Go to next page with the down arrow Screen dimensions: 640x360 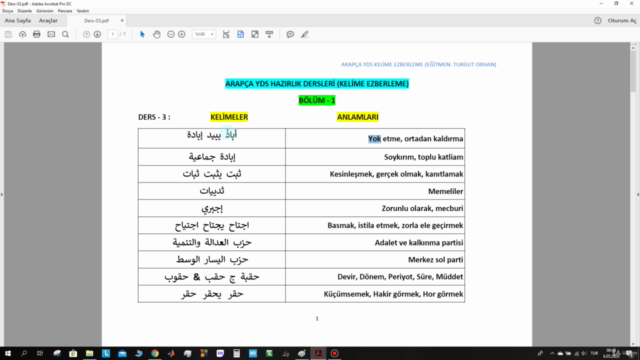point(97,34)
